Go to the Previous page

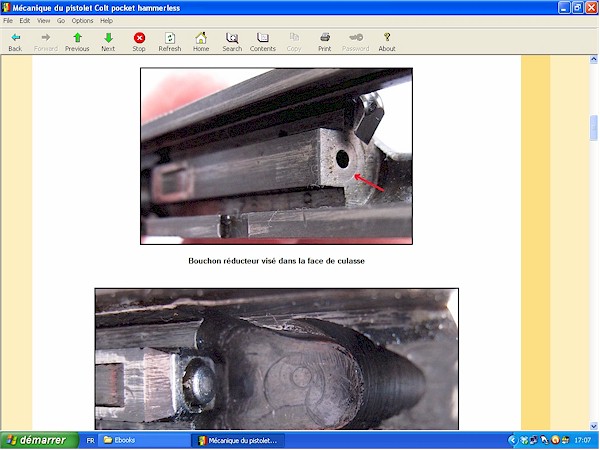(77, 40)
